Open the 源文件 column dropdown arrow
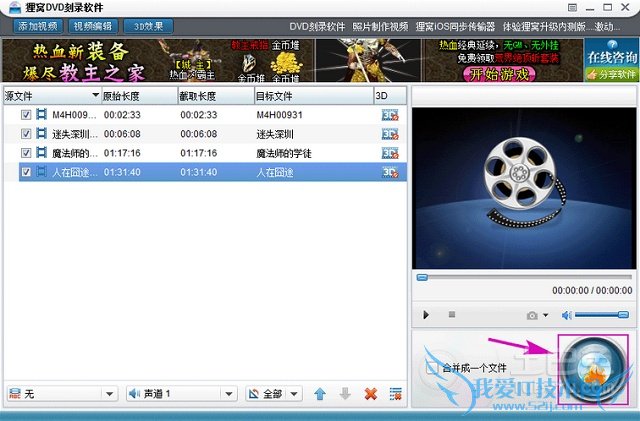 96,95
